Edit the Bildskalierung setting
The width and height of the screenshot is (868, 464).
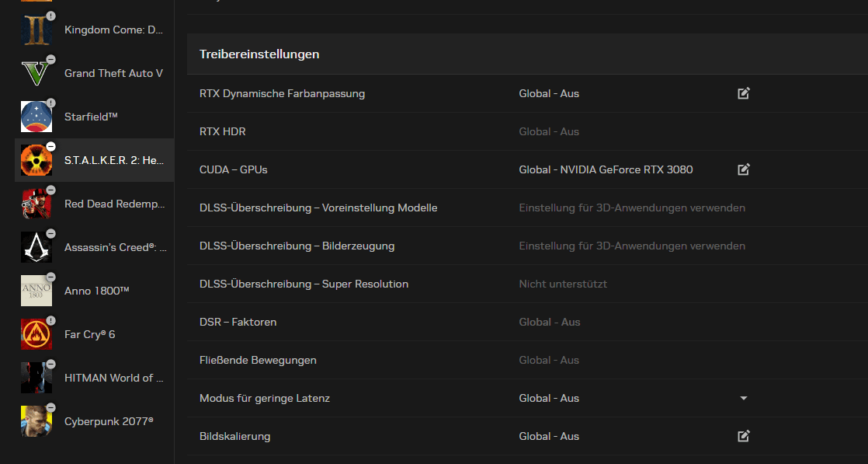point(743,436)
